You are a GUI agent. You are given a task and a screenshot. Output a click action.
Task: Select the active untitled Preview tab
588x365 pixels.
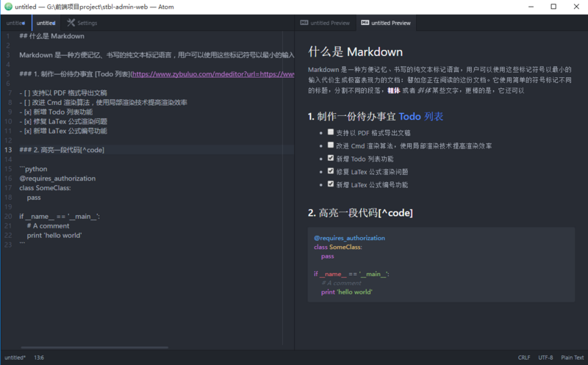coord(386,23)
